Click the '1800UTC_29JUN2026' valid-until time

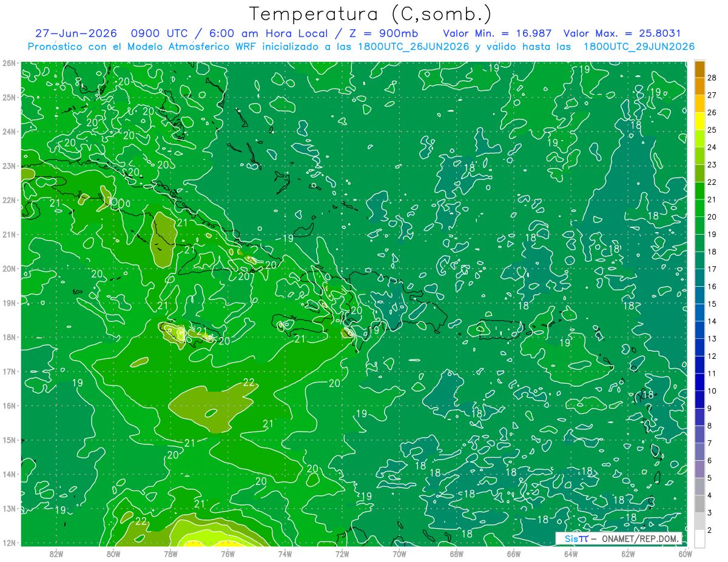point(639,47)
